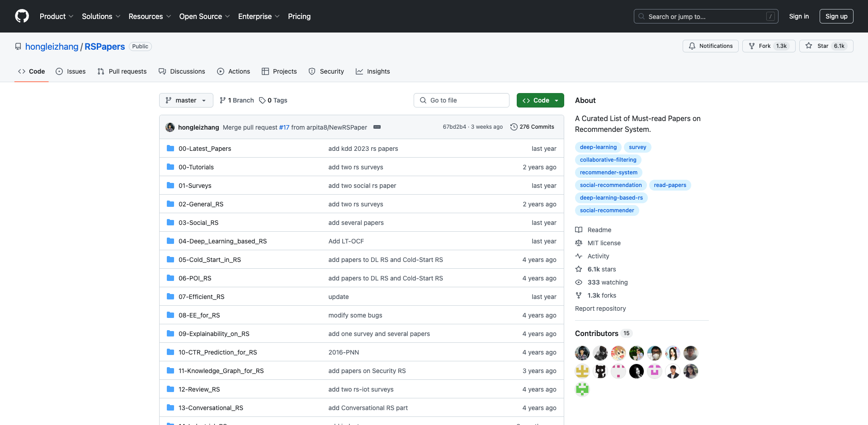Open the green Code dropdown button

pyautogui.click(x=540, y=100)
